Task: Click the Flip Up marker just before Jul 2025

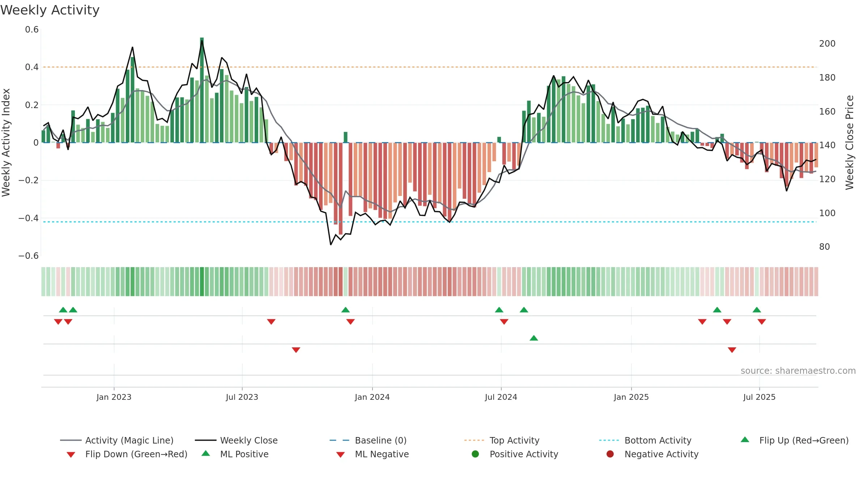Action: pos(757,310)
